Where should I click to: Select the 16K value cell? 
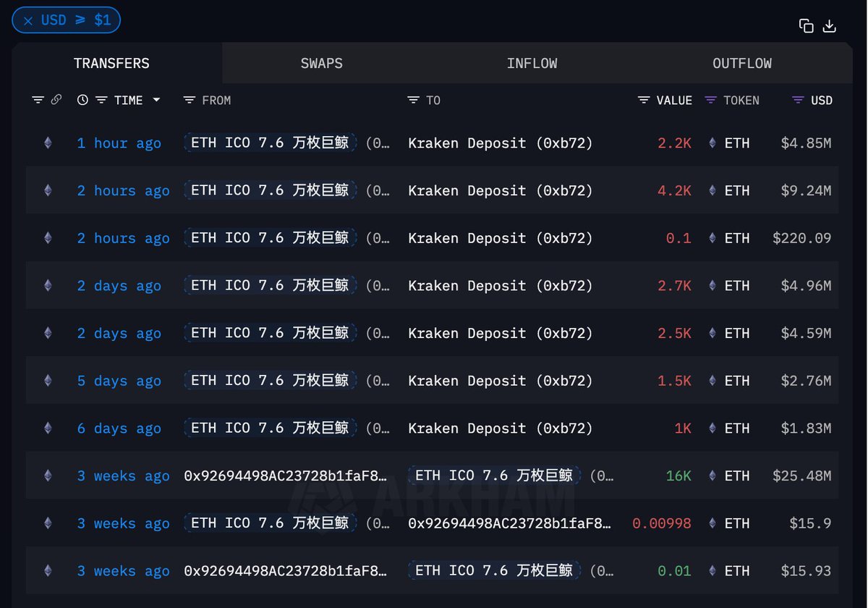(x=678, y=476)
